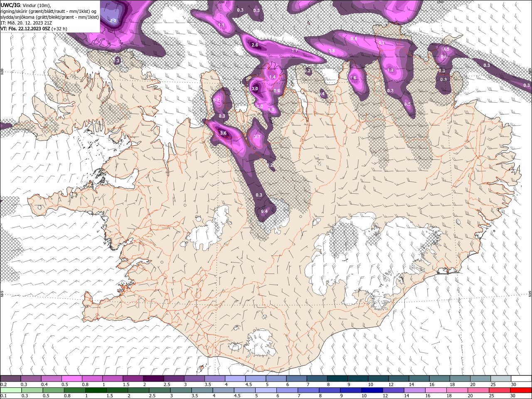
Task: Pick the red-pink 25 swatch on rain scale
Action: pyautogui.click(x=500, y=390)
